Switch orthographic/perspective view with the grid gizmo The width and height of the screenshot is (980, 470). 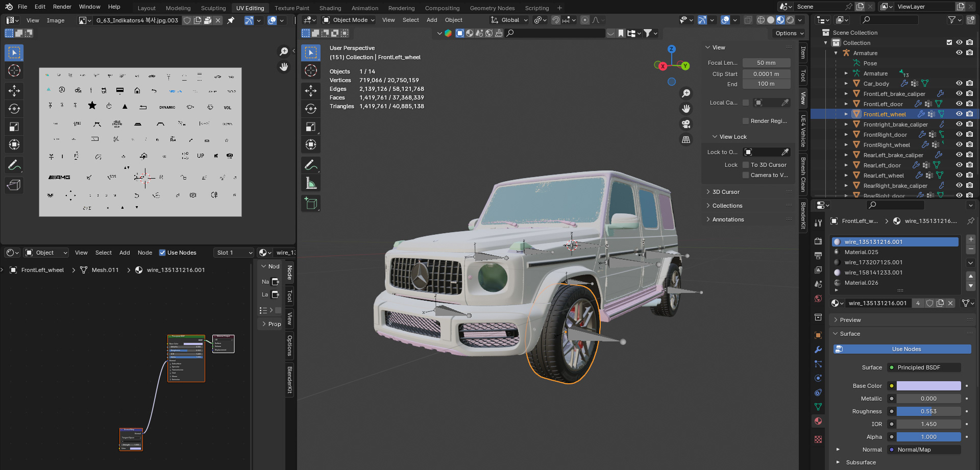coord(686,139)
